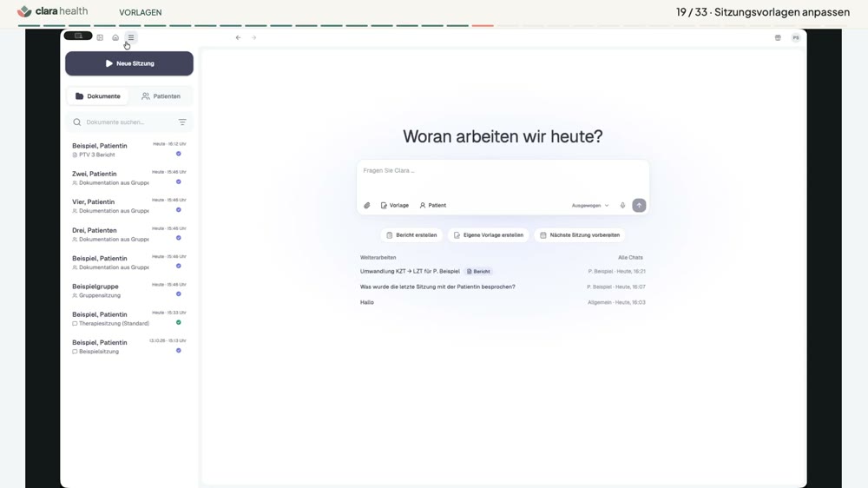Open the gift icon at top right

coord(778,37)
